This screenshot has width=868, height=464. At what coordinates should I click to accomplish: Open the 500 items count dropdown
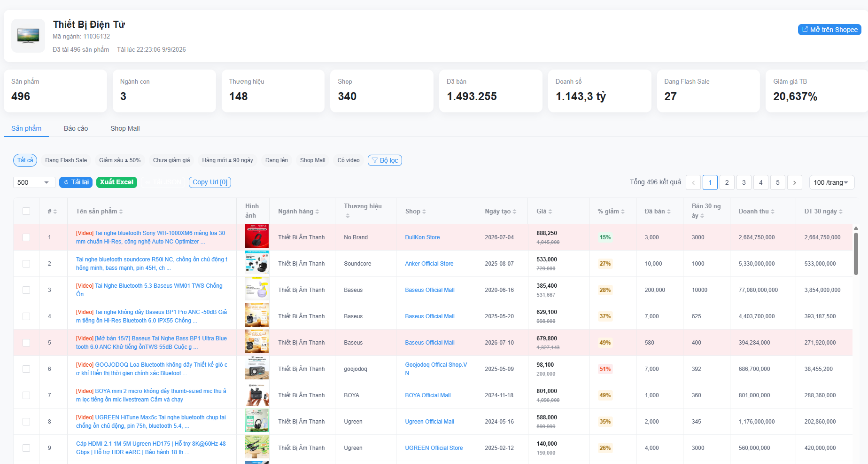(34, 182)
